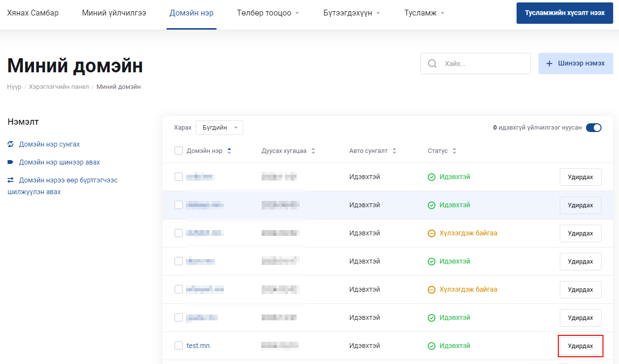Screen dimensions: 619x364
Task: Go to Хянах Самбар
Action: [x=33, y=13]
